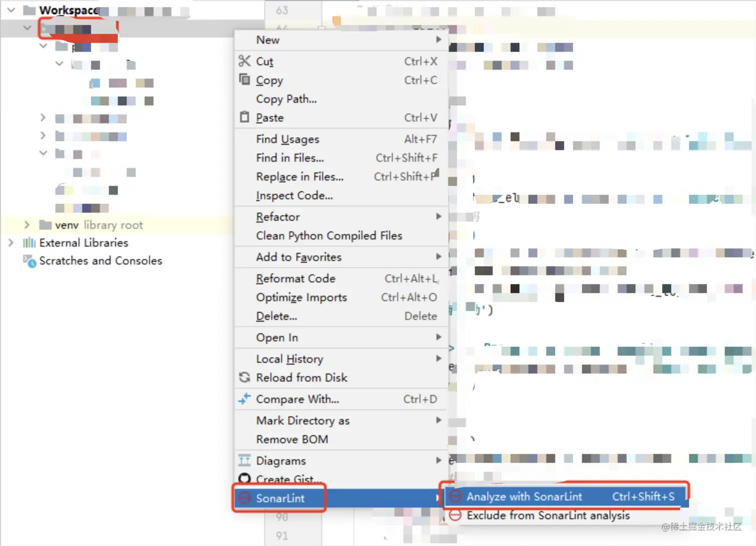
Task: Open the Refactor submenu arrow
Action: click(438, 216)
